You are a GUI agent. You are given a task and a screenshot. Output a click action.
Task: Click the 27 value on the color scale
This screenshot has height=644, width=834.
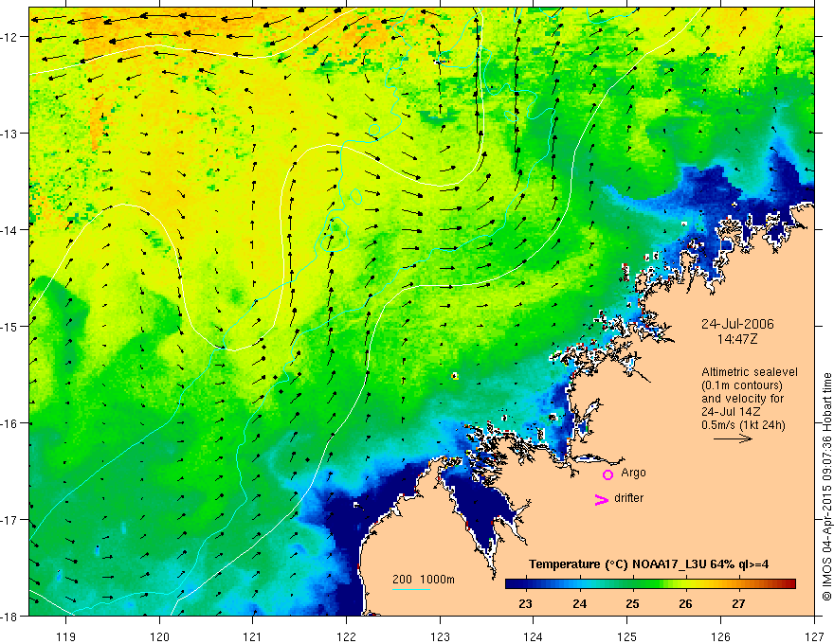tap(738, 604)
